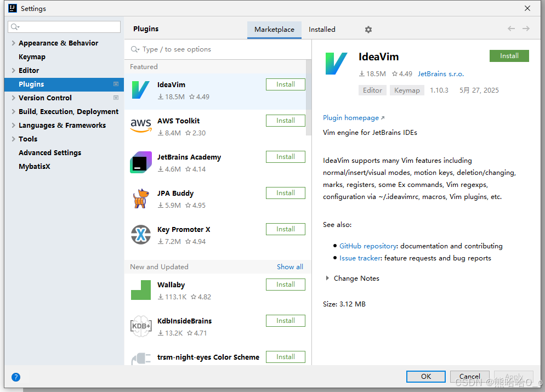The image size is (545, 392).
Task: Select Keymap in settings tree
Action: [32, 57]
